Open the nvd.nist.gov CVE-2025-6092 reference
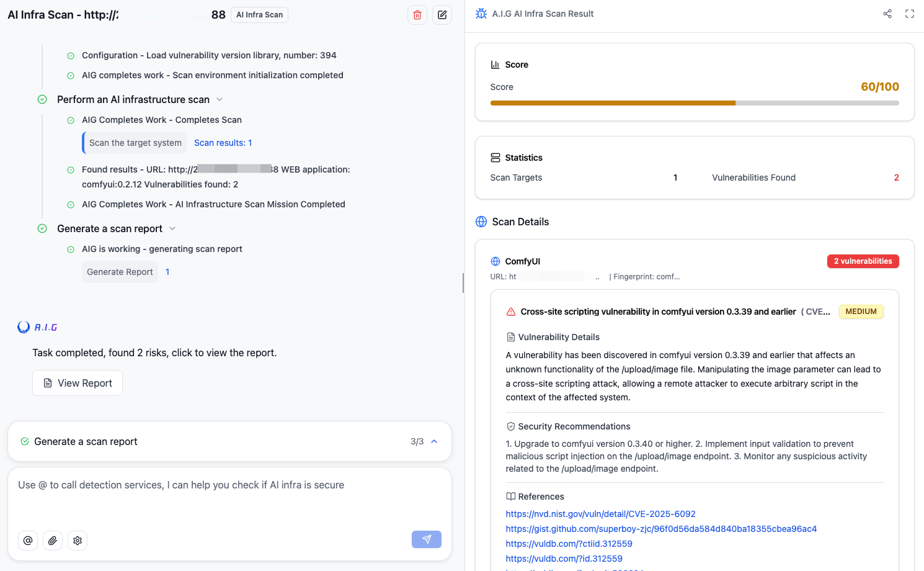The image size is (924, 571). pyautogui.click(x=600, y=514)
